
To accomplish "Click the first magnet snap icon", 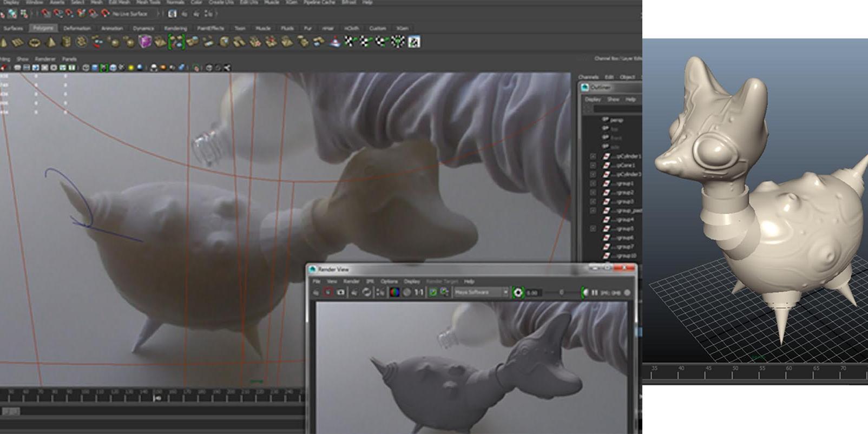I will point(45,14).
